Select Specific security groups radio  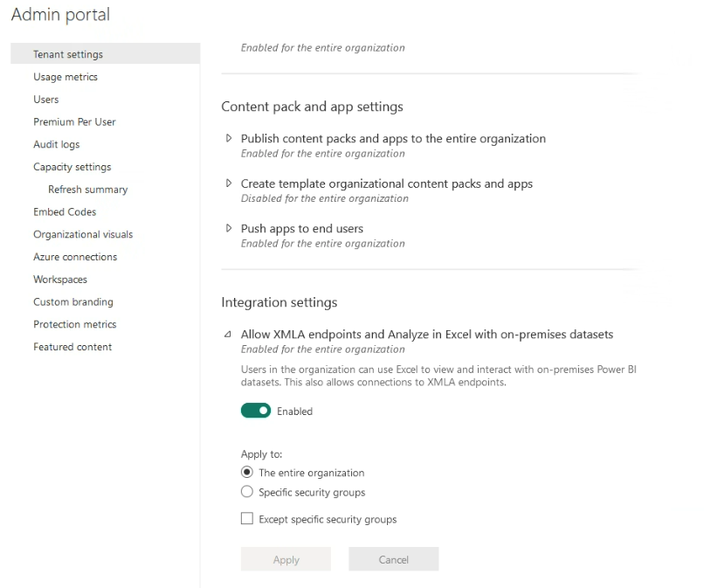pos(247,491)
